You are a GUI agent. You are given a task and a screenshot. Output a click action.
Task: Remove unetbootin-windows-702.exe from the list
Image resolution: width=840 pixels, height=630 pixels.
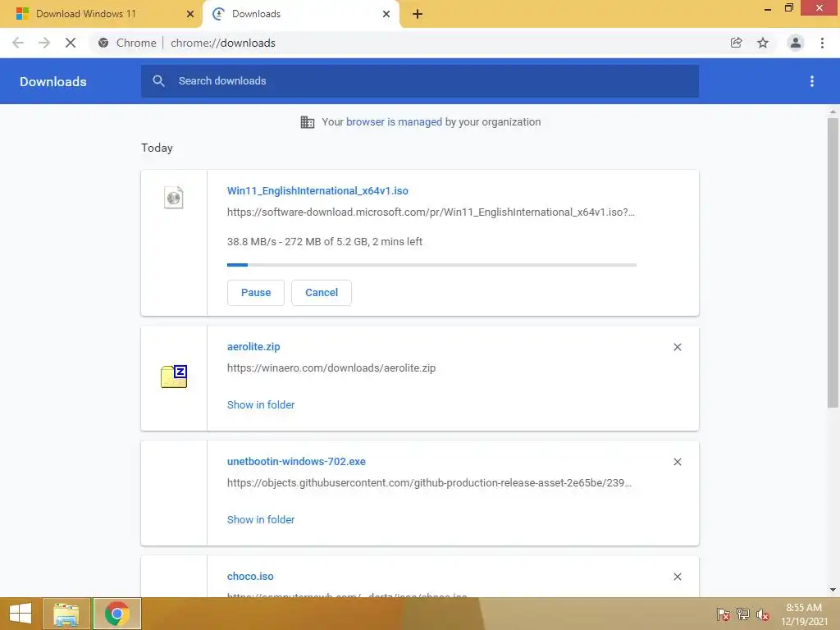tap(677, 462)
